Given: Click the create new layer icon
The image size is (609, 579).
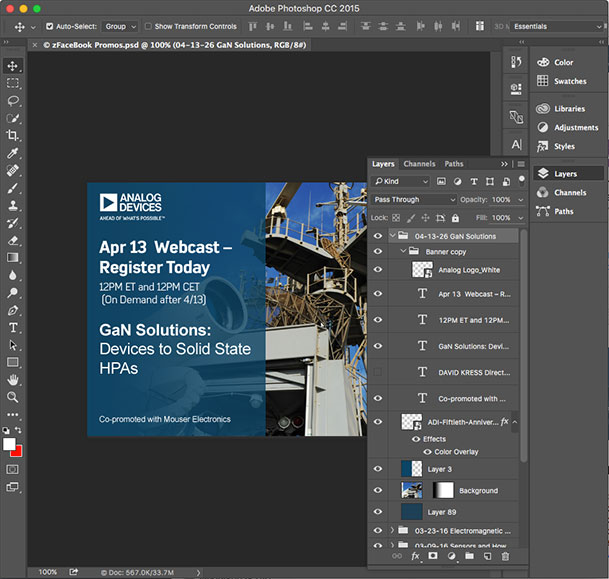Looking at the screenshot, I should (486, 555).
